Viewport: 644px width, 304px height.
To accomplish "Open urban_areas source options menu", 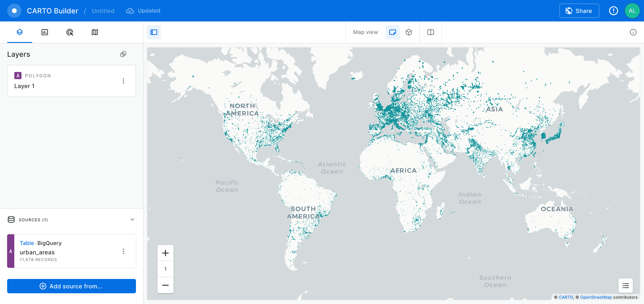I will [x=123, y=251].
